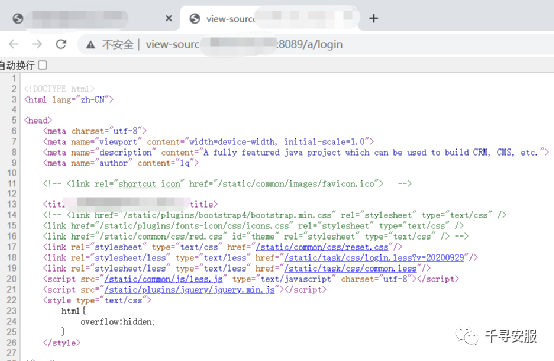Viewport: 554px width, 361px height.
Task: Click the address bar URL ending 8089/a/login
Action: click(x=244, y=45)
